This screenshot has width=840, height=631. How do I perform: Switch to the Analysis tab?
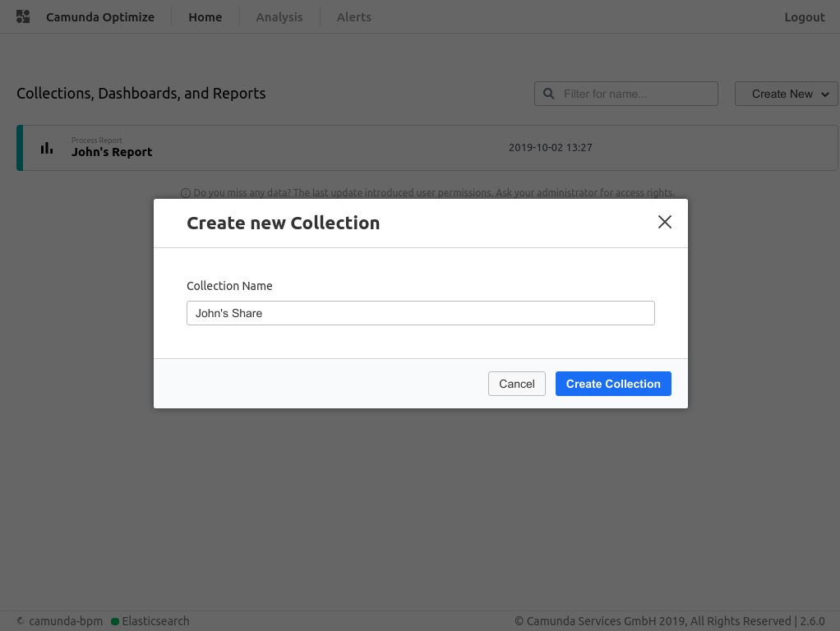pos(279,16)
